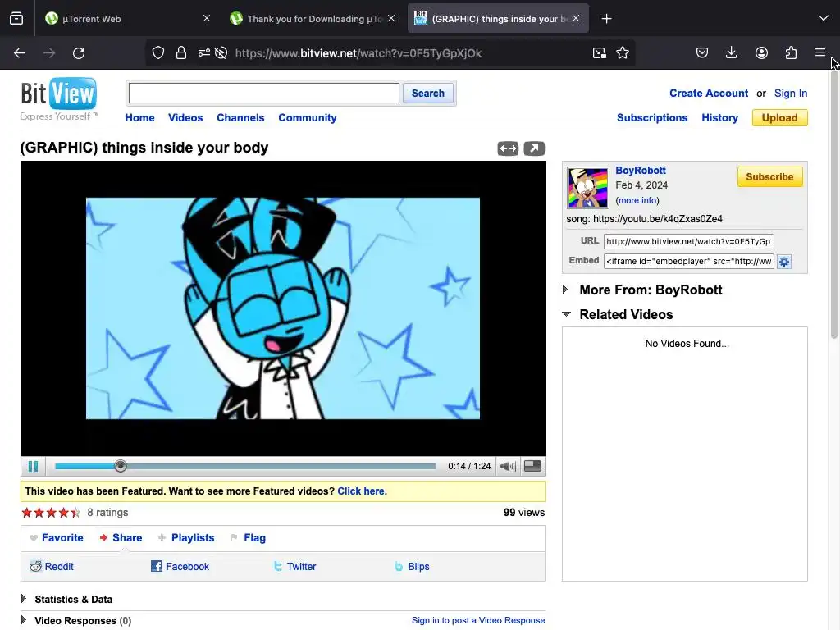Open BoyRobott's avatar thumbnail
840x630 pixels.
tap(587, 187)
